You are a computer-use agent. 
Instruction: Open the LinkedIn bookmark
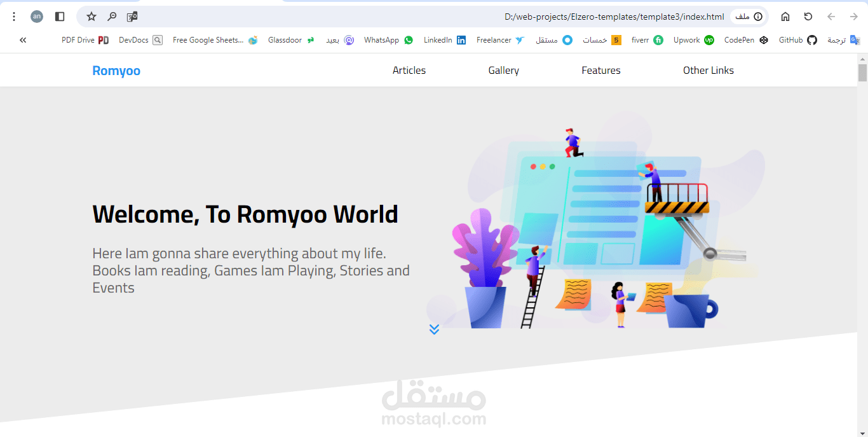[x=445, y=40]
